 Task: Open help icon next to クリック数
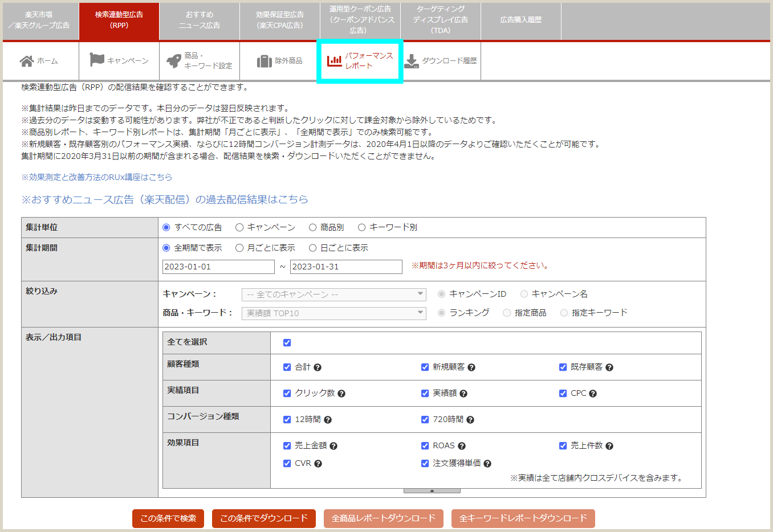point(341,394)
